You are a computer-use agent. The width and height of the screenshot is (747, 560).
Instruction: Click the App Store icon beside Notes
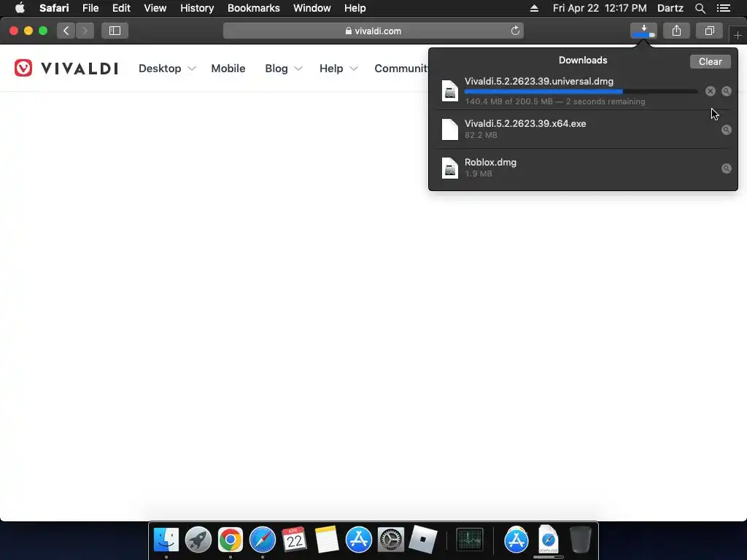pyautogui.click(x=358, y=540)
